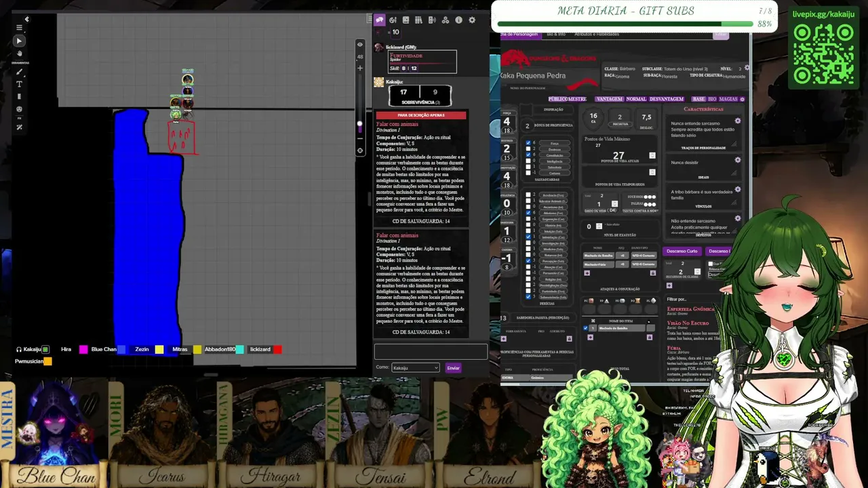Viewport: 868px width, 488px height.
Task: Click the map zoom slider handle
Action: [360, 123]
